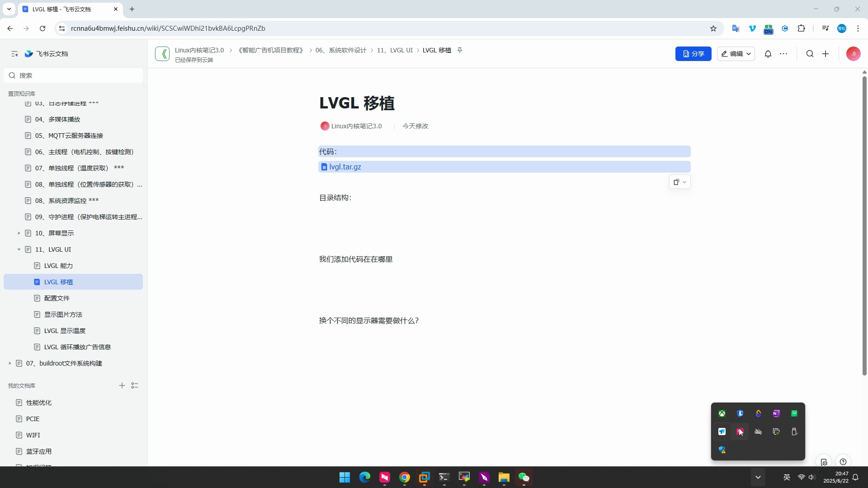Toggle the list view icon in 我的文档库
Screen dimensions: 868x488
pyautogui.click(x=135, y=385)
